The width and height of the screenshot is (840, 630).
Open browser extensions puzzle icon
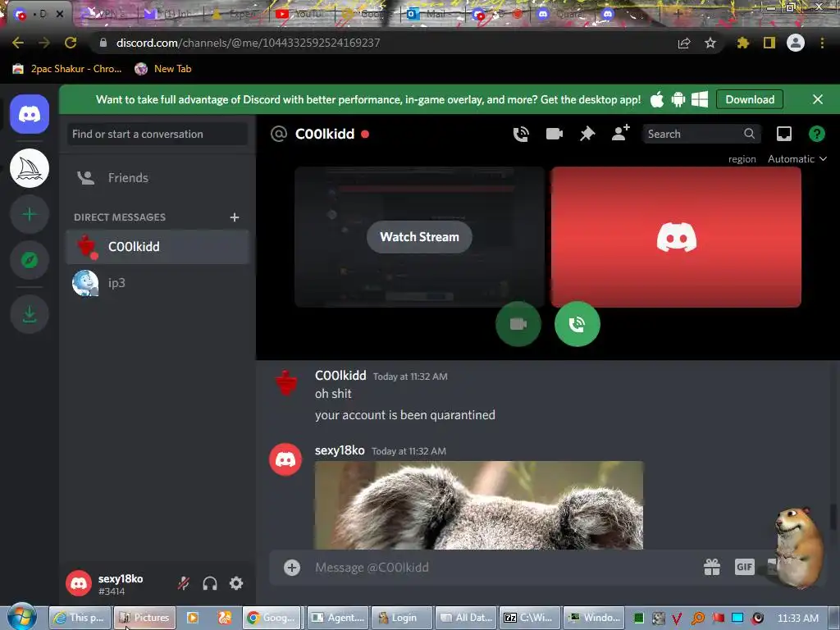click(742, 43)
